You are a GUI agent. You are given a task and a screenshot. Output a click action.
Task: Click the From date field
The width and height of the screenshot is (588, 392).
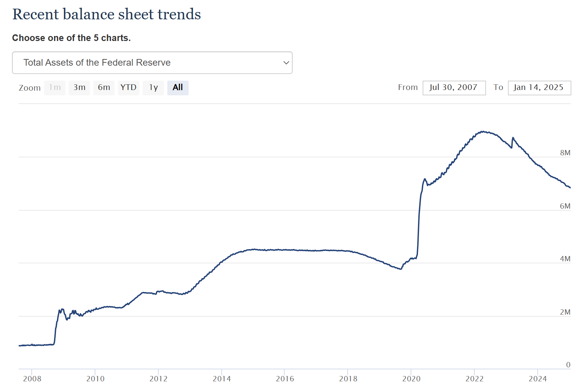454,88
